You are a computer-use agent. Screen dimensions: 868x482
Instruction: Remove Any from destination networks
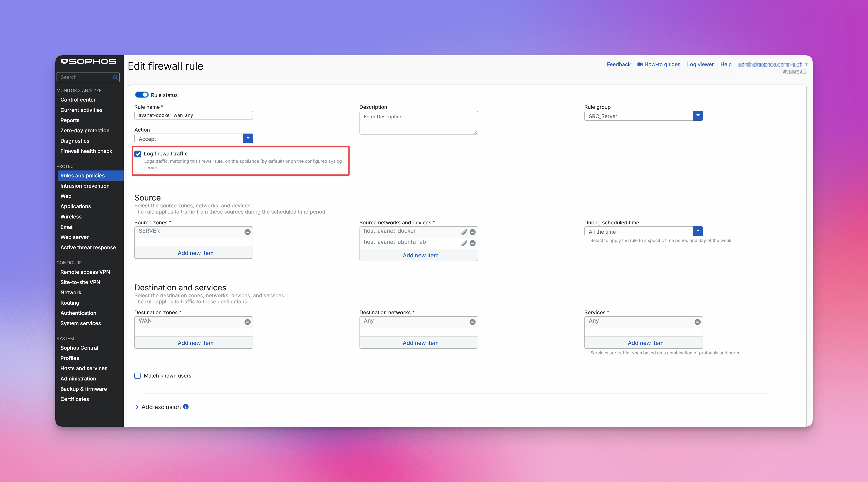pyautogui.click(x=472, y=322)
